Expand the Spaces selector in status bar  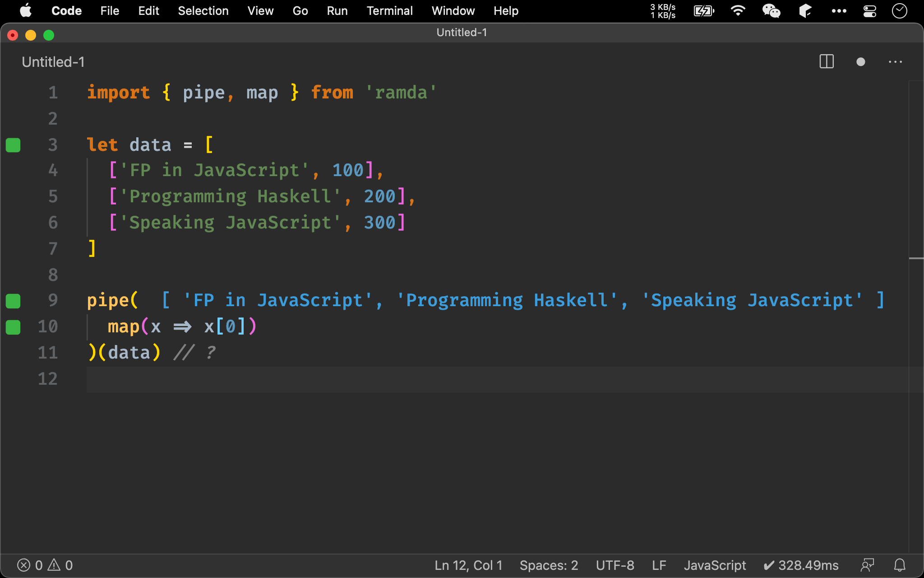pyautogui.click(x=548, y=565)
